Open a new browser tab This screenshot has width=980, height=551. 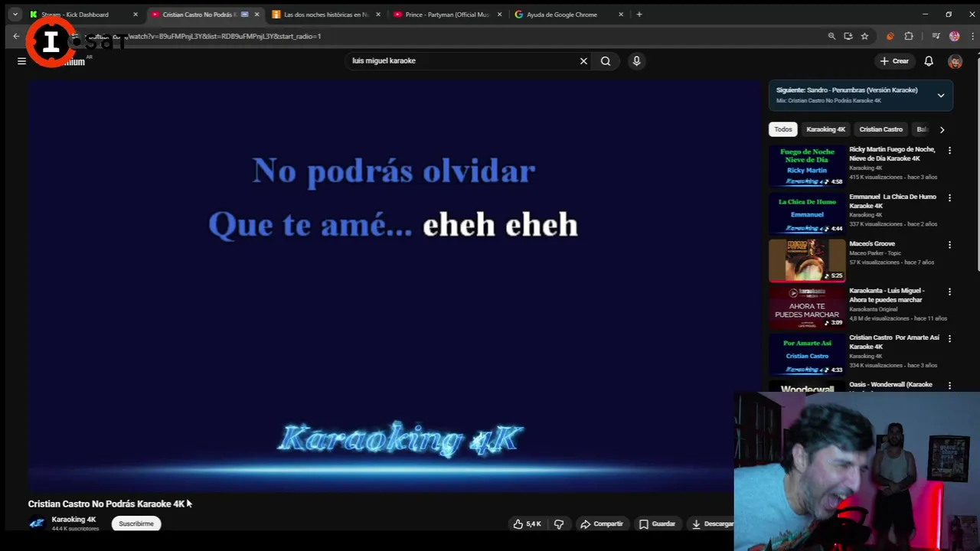point(639,15)
